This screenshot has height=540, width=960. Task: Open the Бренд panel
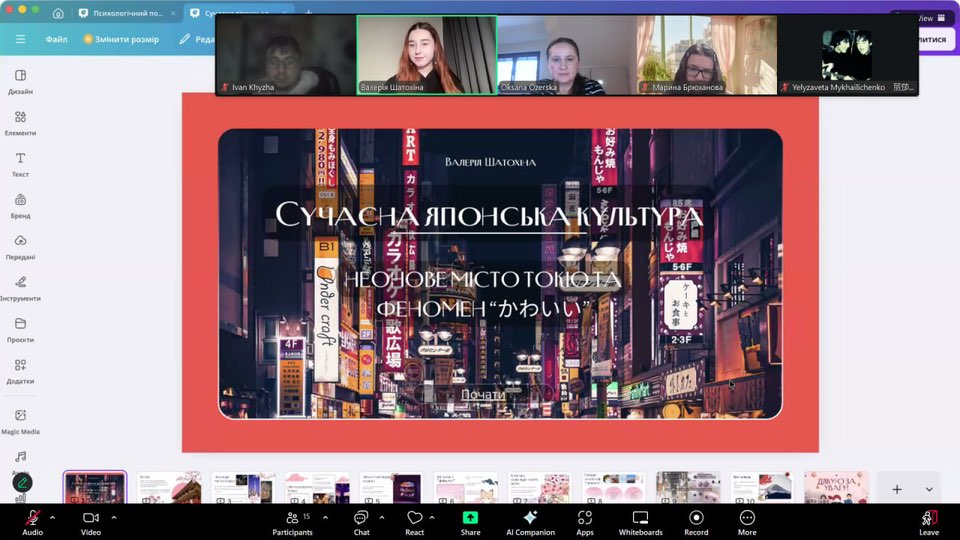(20, 205)
